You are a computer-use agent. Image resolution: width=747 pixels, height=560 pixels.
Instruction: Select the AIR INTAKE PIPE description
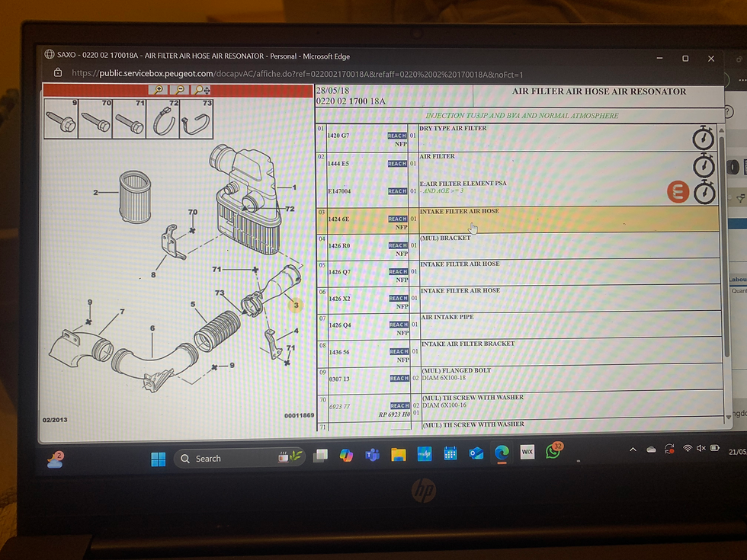pyautogui.click(x=447, y=317)
